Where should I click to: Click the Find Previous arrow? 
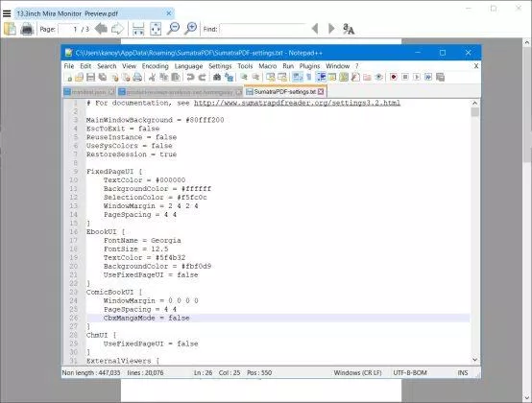(315, 29)
